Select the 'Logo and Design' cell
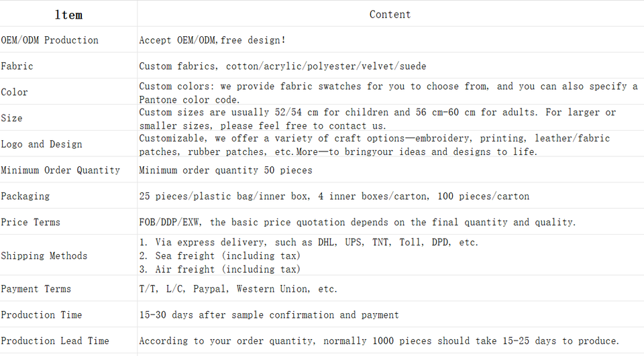Image resolution: width=644 pixels, height=356 pixels. pyautogui.click(x=42, y=144)
